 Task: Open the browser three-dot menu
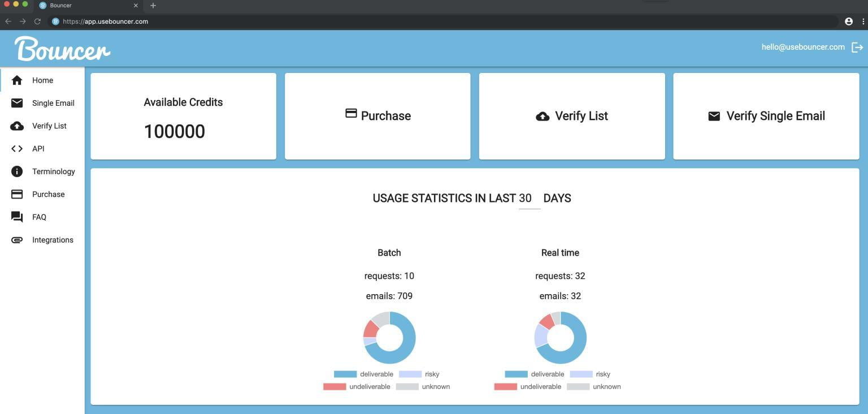(863, 21)
